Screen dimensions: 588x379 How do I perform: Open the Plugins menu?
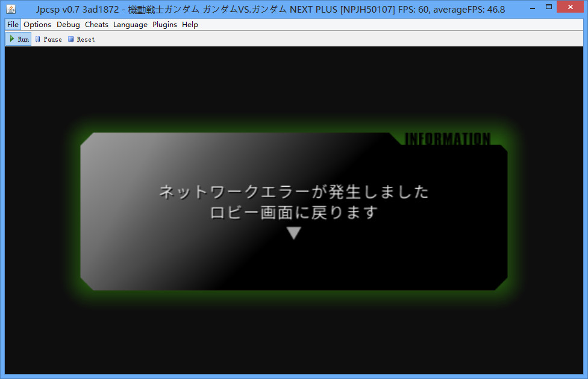(x=164, y=25)
